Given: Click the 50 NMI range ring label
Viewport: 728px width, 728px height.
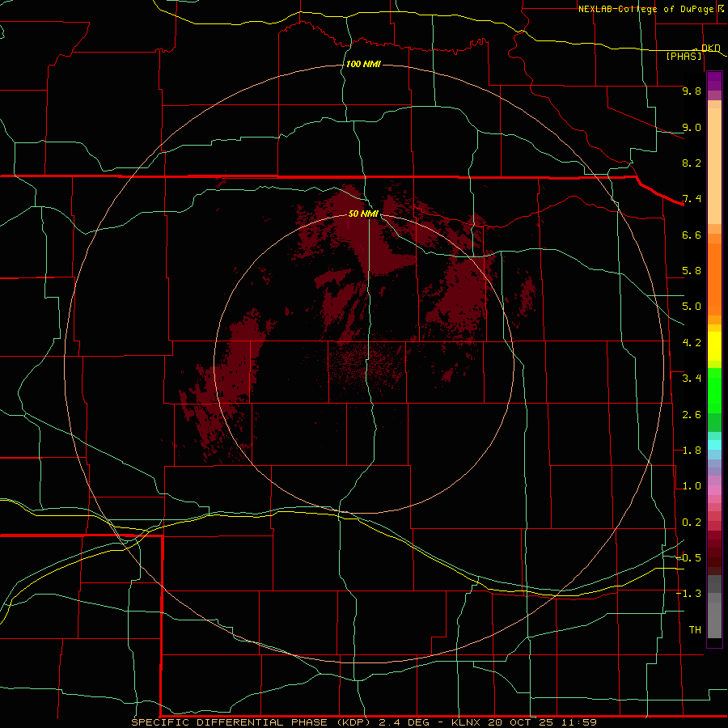Looking at the screenshot, I should [363, 214].
